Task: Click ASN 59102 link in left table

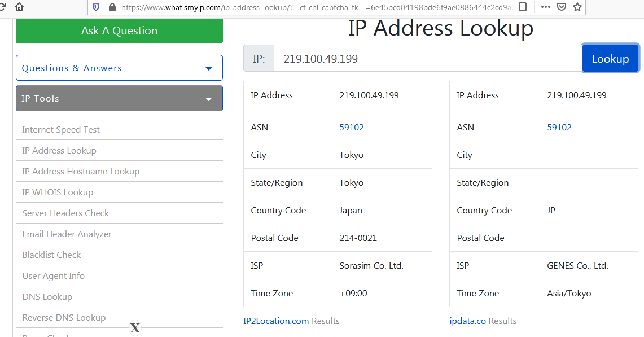Action: [x=352, y=127]
